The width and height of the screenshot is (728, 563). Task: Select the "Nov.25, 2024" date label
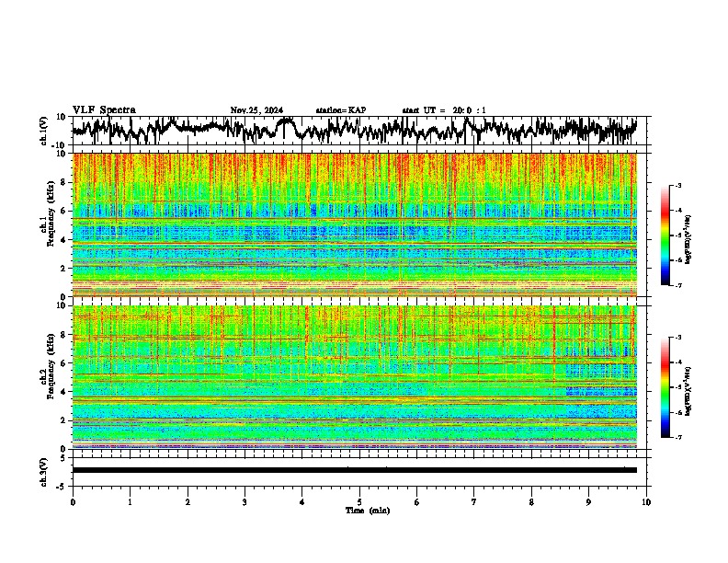pyautogui.click(x=256, y=110)
